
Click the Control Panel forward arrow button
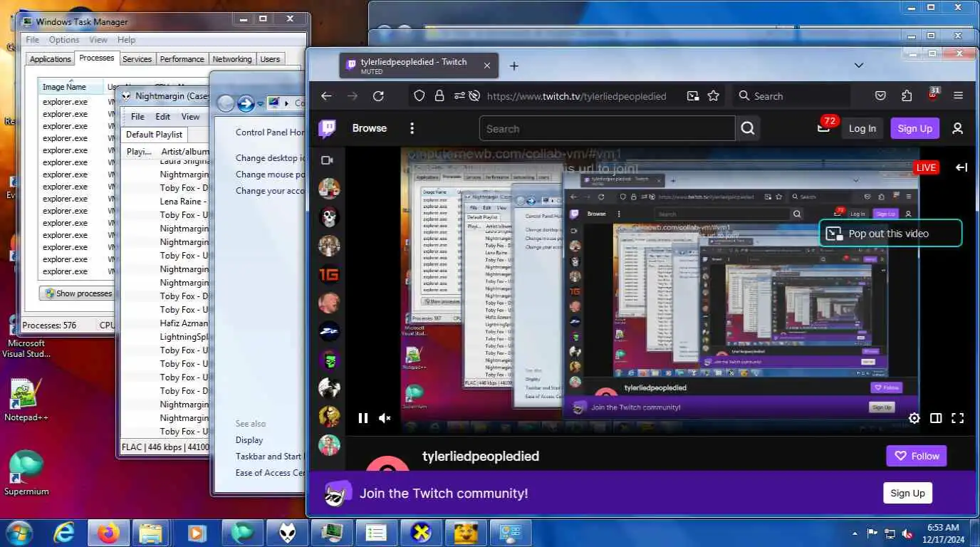tap(246, 103)
